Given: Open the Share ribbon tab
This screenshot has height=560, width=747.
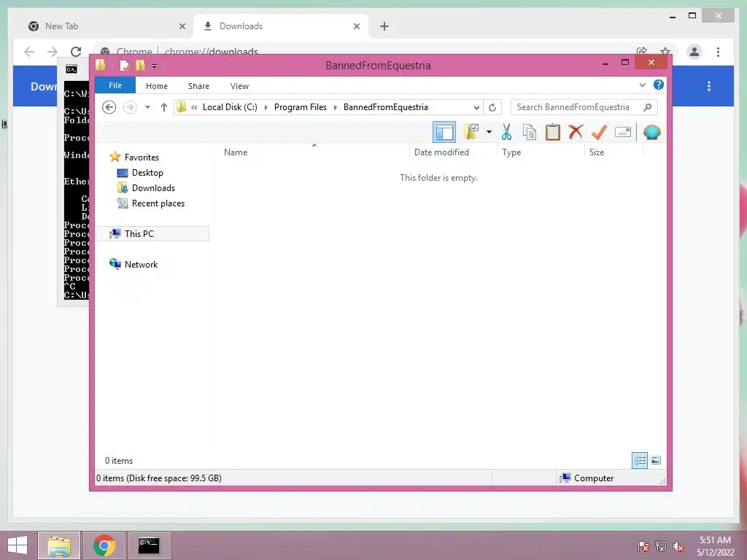Looking at the screenshot, I should click(198, 86).
